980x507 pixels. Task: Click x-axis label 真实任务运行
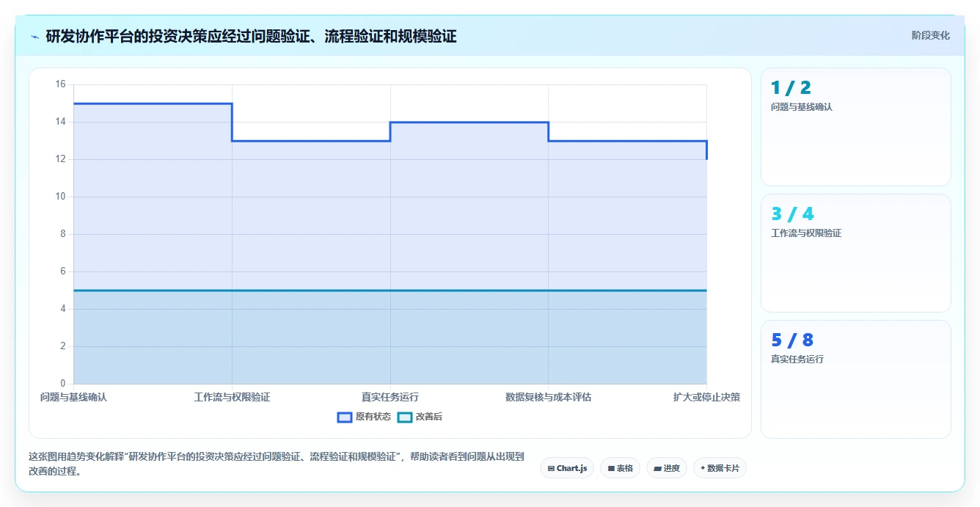point(390,397)
